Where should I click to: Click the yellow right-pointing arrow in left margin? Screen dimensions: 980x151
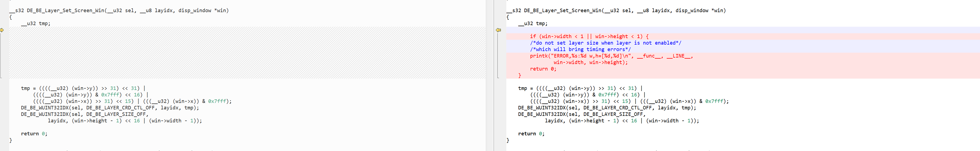tap(2, 30)
